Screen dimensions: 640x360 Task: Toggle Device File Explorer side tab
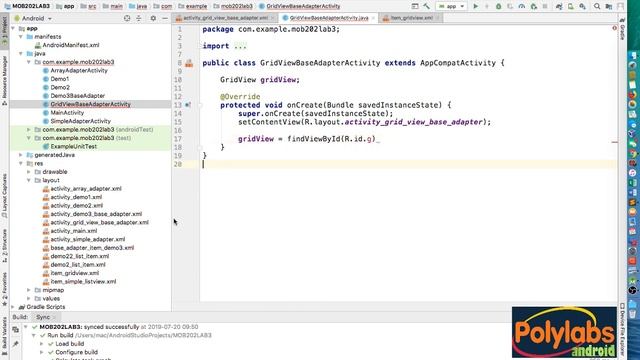point(622,329)
